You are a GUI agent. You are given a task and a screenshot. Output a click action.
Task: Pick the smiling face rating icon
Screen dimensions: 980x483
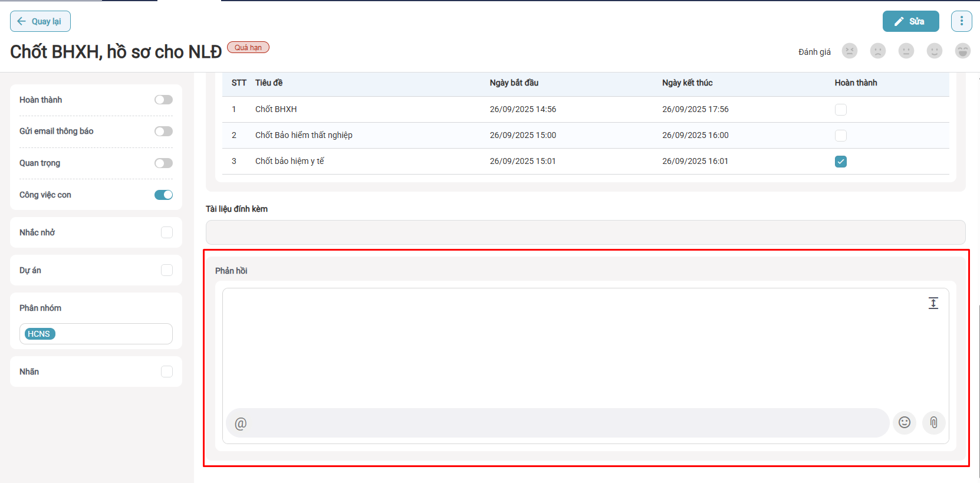point(934,51)
